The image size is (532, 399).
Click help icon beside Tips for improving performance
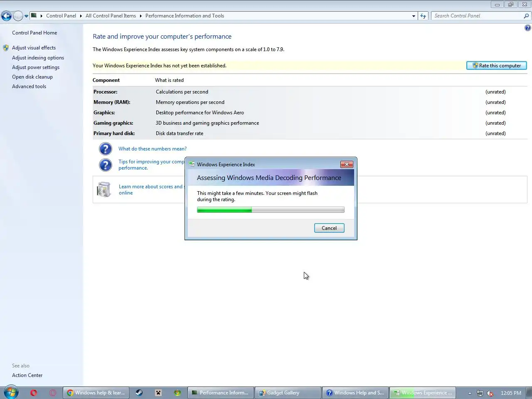106,165
